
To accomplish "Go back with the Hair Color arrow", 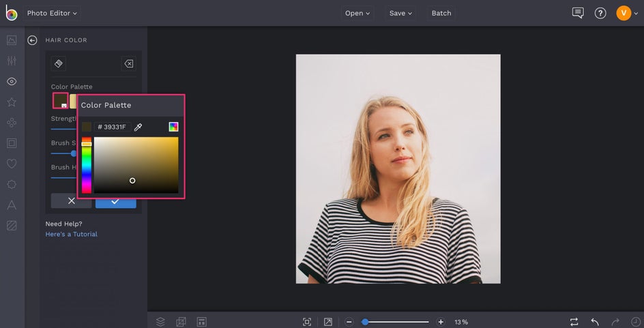I will tap(32, 40).
